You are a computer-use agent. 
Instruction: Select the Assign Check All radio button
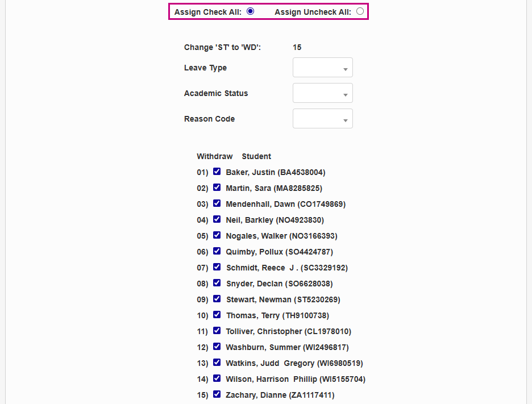tap(250, 11)
